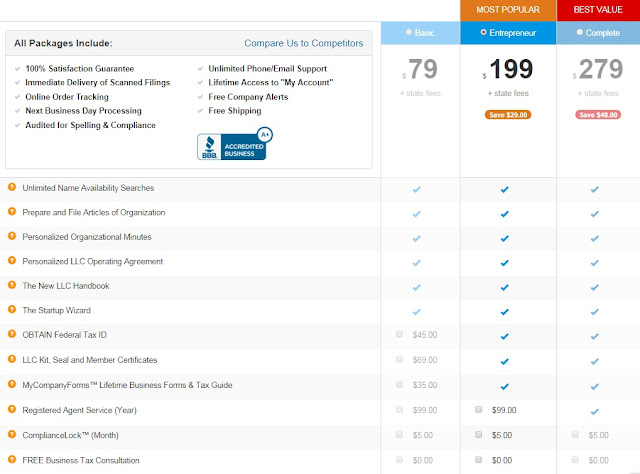Click help icon next to Personalized Organizational Minutes
640x474 pixels.
tap(12, 237)
